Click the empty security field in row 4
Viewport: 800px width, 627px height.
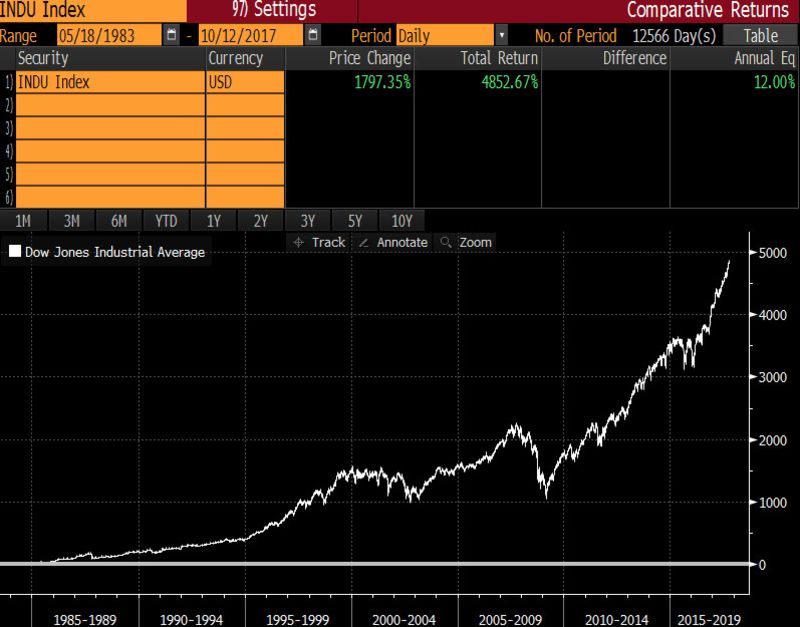coord(110,151)
